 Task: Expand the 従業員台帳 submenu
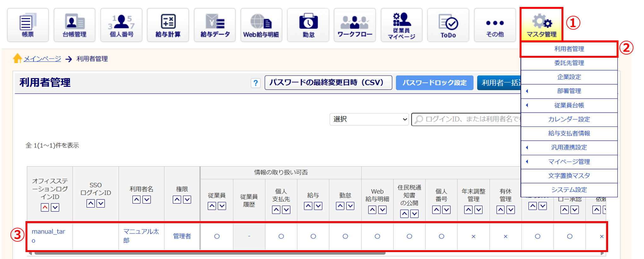click(x=569, y=105)
